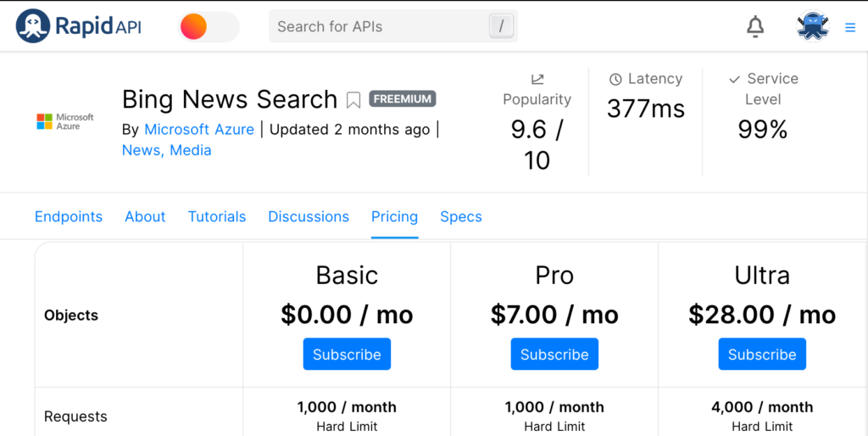
Task: Open the News, Media category link
Action: pyautogui.click(x=167, y=150)
